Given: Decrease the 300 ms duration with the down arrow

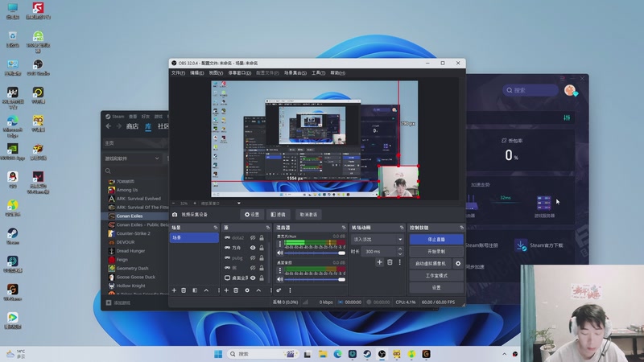Looking at the screenshot, I should 400,253.
